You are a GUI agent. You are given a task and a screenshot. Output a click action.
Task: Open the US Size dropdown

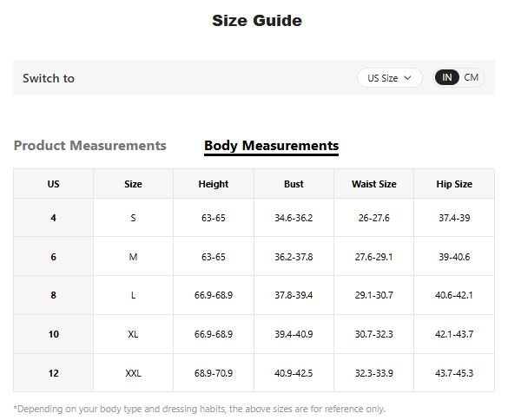tap(389, 78)
